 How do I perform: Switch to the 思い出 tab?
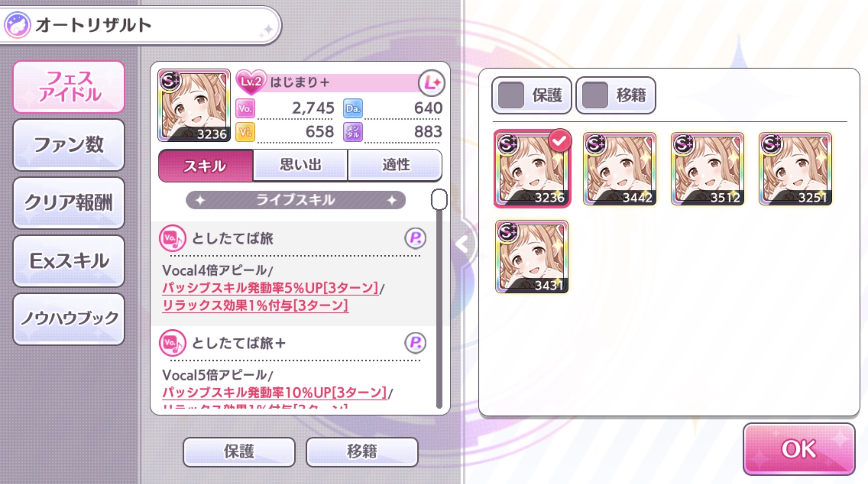click(x=300, y=165)
